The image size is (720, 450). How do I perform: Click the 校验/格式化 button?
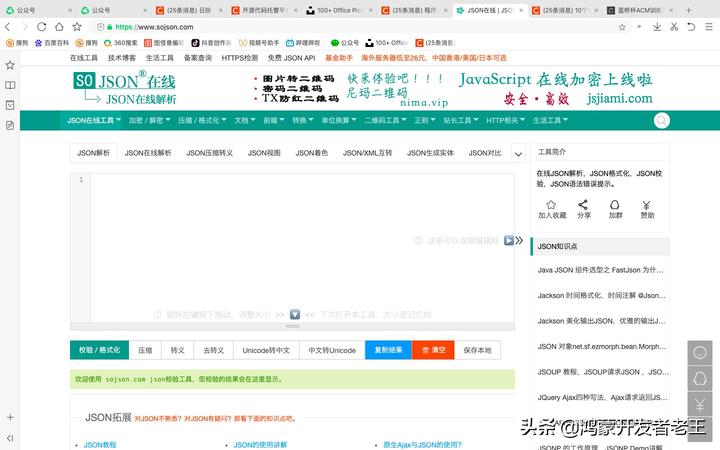[x=99, y=350]
